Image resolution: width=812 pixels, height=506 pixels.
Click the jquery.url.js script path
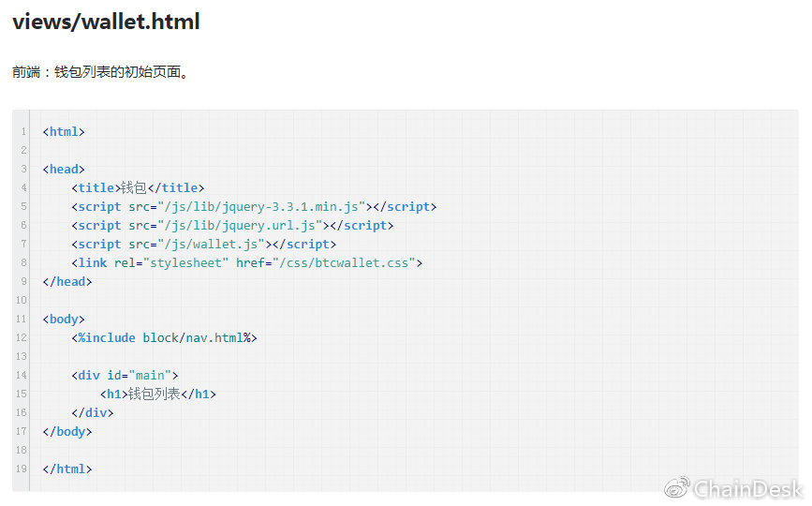(x=240, y=226)
